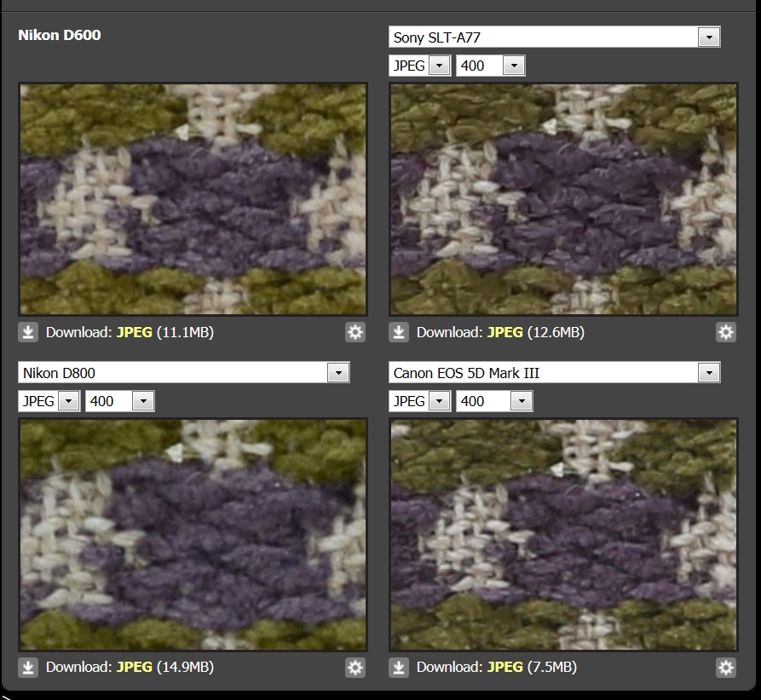Click the download icon under Nikon D800 image

click(28, 668)
